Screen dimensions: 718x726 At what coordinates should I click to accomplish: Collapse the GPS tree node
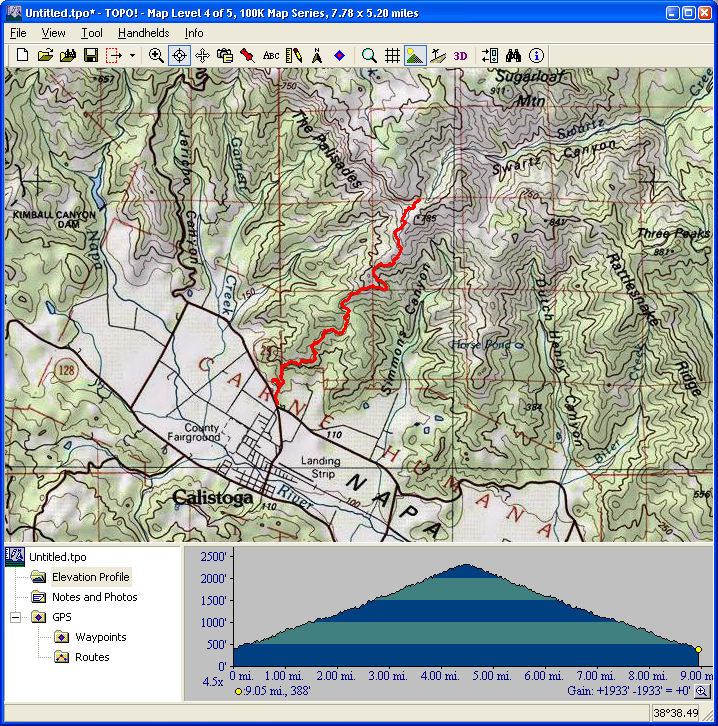tap(16, 617)
